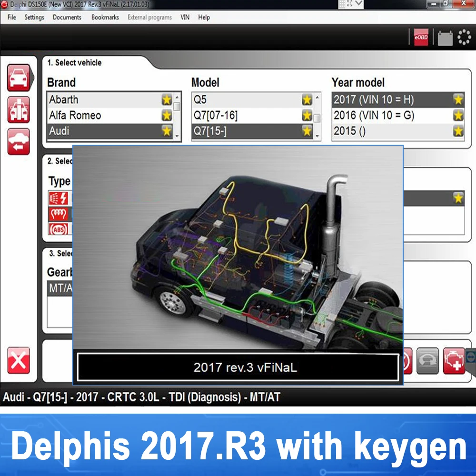The width and height of the screenshot is (476, 476).
Task: Star the 2017 (VIN 10 = H) year entry
Action: pos(458,99)
